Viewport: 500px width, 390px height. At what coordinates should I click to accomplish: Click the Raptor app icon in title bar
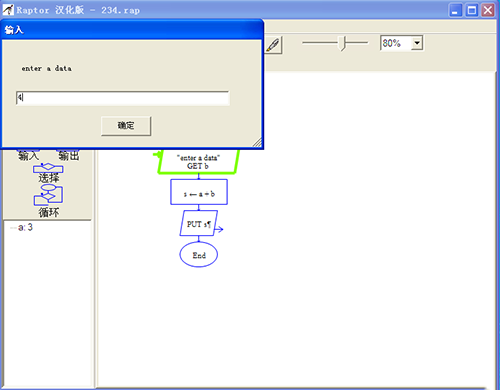coord(8,10)
